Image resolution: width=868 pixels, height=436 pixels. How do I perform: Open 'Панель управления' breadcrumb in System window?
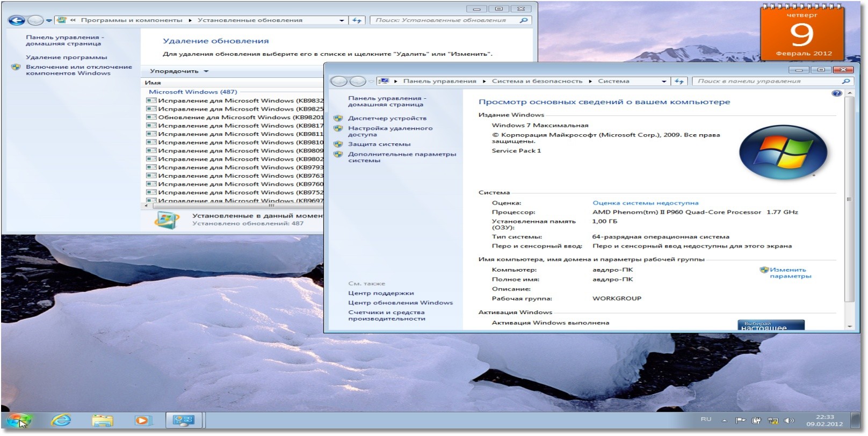[x=439, y=81]
